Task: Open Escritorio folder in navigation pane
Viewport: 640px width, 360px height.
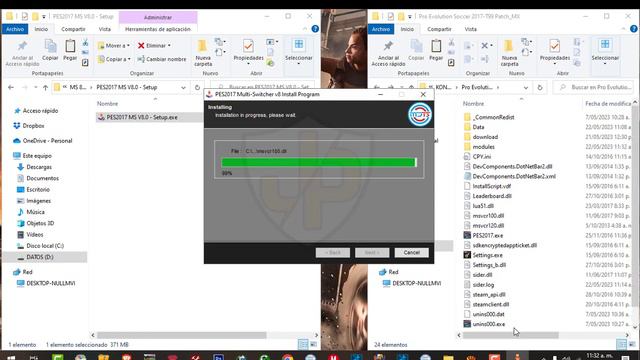Action: 38,189
